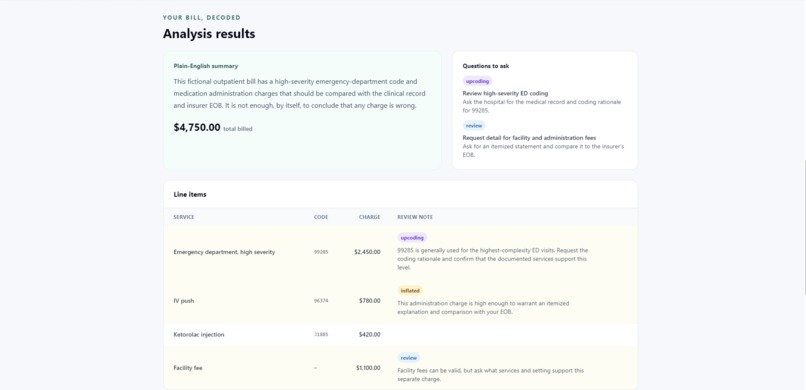This screenshot has width=806, height=390.
Task: Click code J1885 for Ketorolac
Action: click(x=321, y=335)
